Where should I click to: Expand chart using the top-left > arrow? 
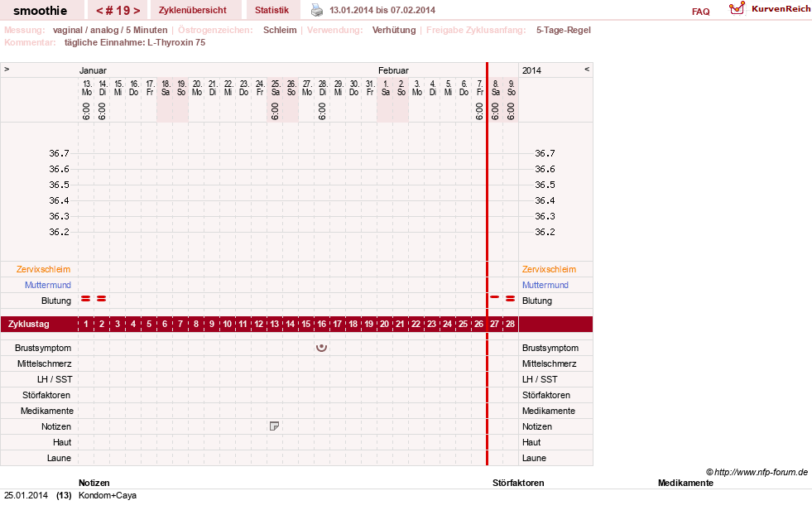pyautogui.click(x=7, y=69)
